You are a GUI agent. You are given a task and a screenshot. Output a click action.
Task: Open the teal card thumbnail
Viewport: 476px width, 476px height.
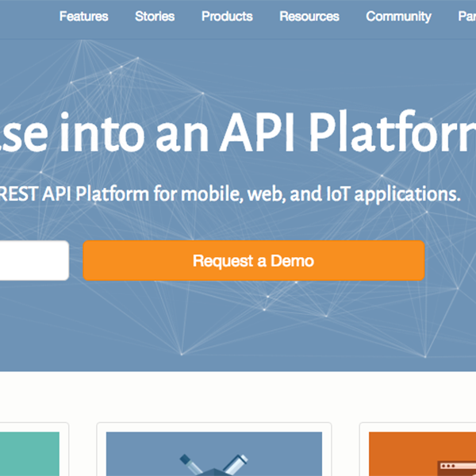(x=29, y=454)
